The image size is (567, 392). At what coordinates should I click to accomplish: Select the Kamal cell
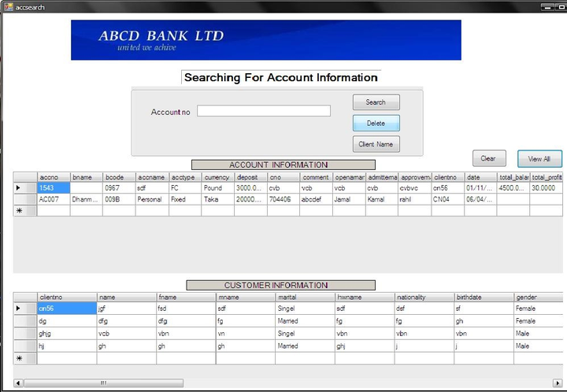[x=382, y=199]
